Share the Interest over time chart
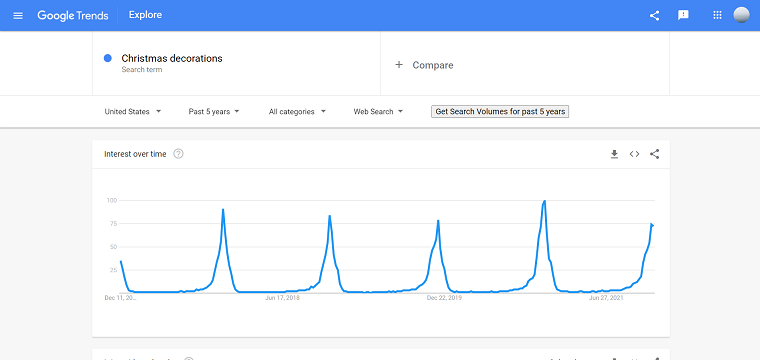This screenshot has height=360, width=760. (x=654, y=154)
